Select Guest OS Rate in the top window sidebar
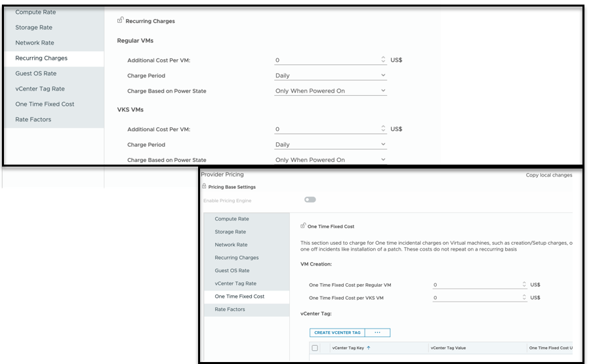 [x=35, y=73]
